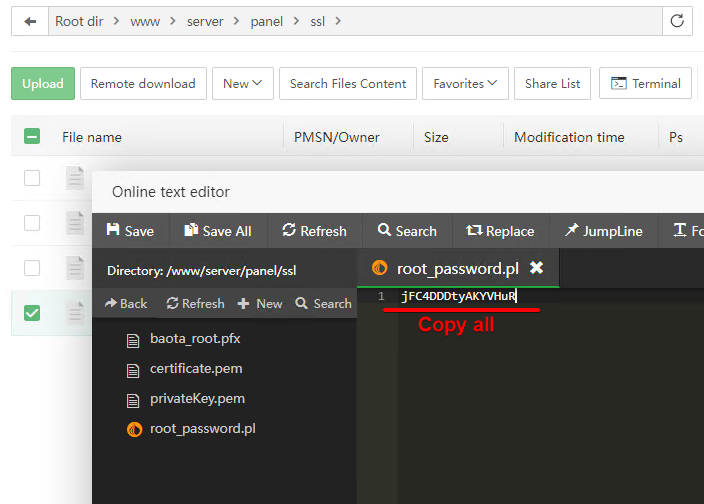The image size is (704, 504).
Task: Close the root_password.pl tab
Action: 536,268
